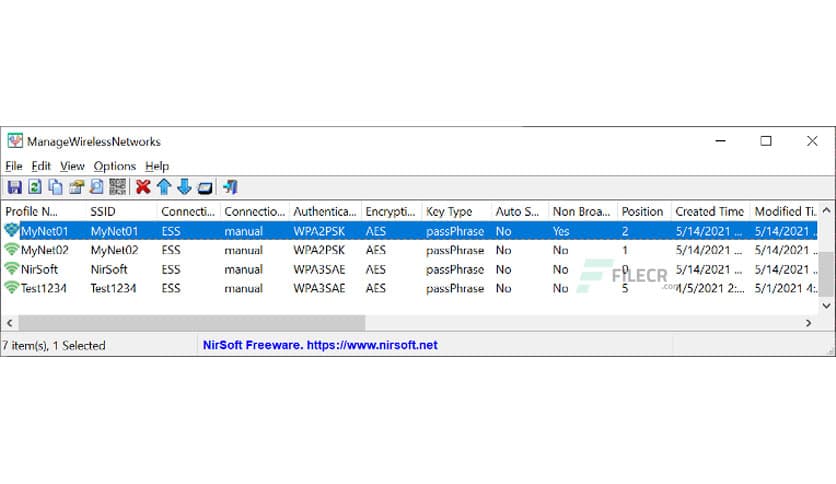Move profile up with blue up arrow
The image size is (836, 484).
click(164, 187)
